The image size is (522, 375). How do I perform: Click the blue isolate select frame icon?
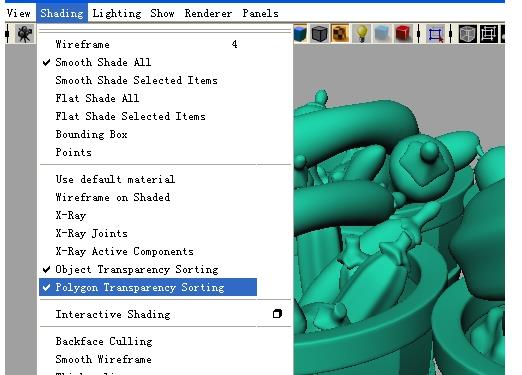pyautogui.click(x=435, y=34)
